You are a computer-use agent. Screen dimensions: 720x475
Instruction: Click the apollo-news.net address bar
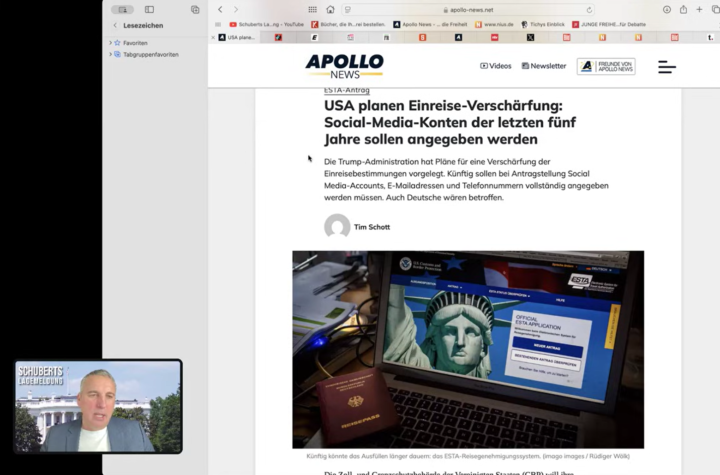(470, 9)
